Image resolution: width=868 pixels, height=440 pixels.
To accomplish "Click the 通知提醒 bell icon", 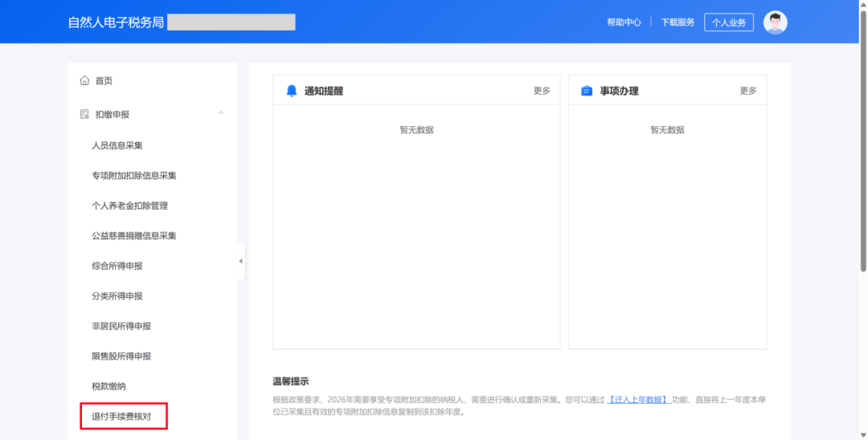I will coord(292,92).
